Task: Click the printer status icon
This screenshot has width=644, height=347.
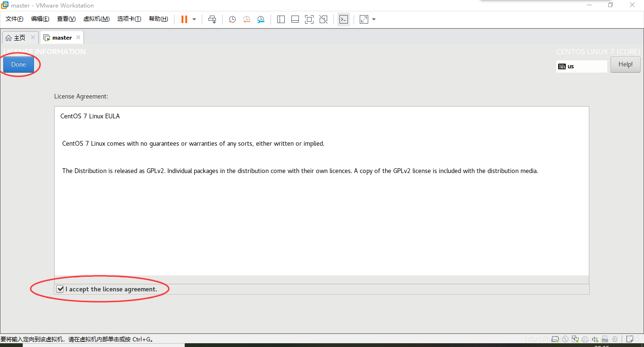Action: click(585, 339)
